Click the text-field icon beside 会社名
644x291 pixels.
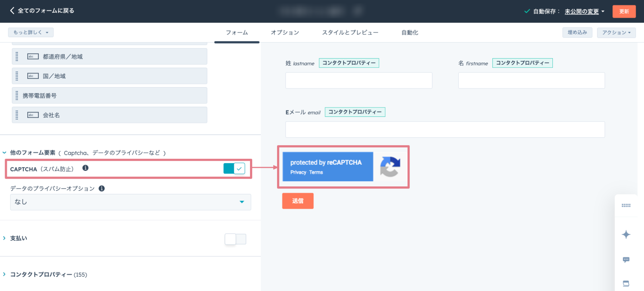[33, 115]
